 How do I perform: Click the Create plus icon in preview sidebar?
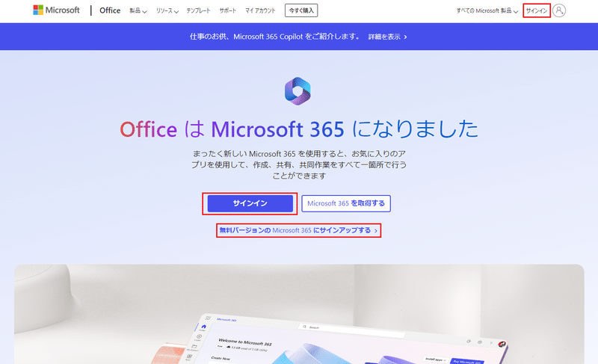point(199,336)
